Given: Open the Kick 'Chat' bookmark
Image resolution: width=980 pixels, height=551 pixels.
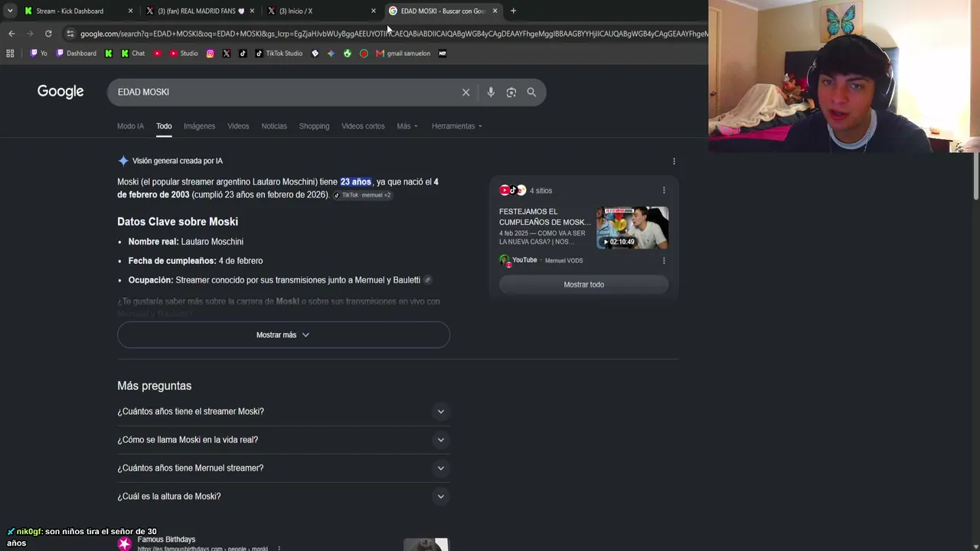Looking at the screenshot, I should 132,54.
